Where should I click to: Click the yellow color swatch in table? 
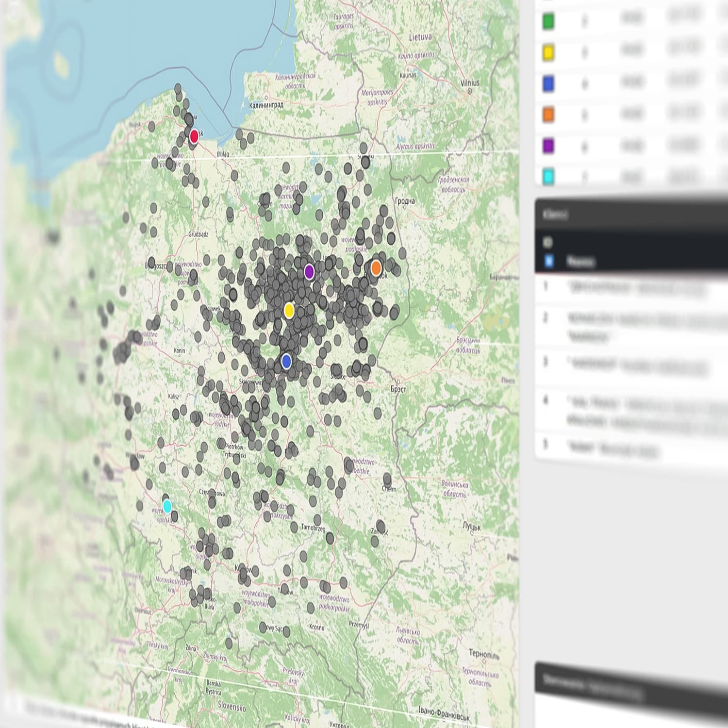pos(548,53)
